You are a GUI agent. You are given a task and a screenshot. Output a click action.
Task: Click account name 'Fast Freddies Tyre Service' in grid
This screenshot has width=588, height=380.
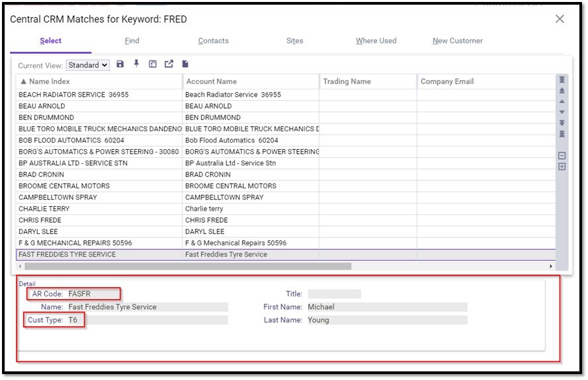(x=226, y=255)
